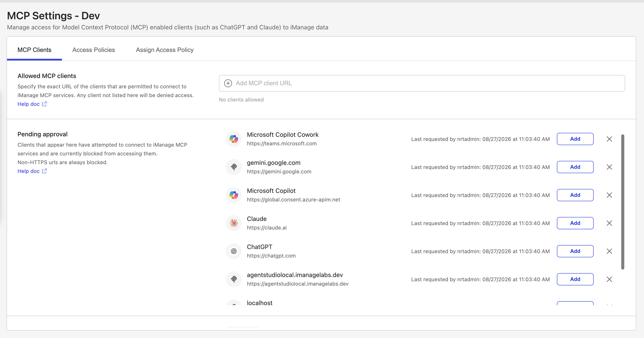The width and height of the screenshot is (644, 338).
Task: Select the https://gemini.google.com URL text
Action: pos(279,171)
